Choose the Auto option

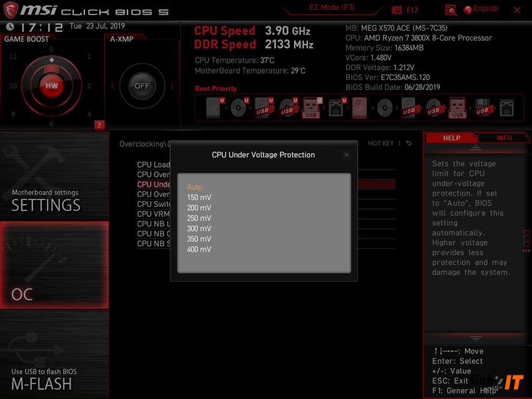pos(195,187)
